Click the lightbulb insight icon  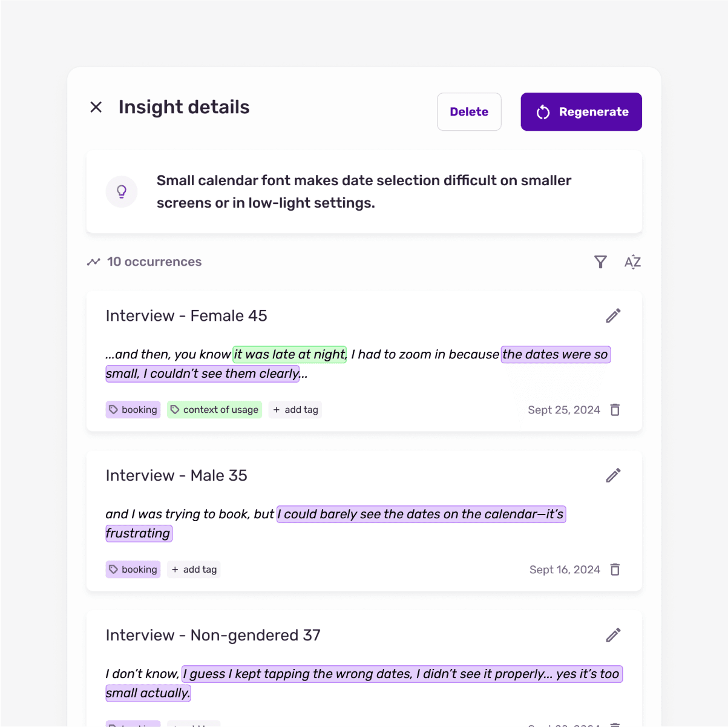coord(121,191)
